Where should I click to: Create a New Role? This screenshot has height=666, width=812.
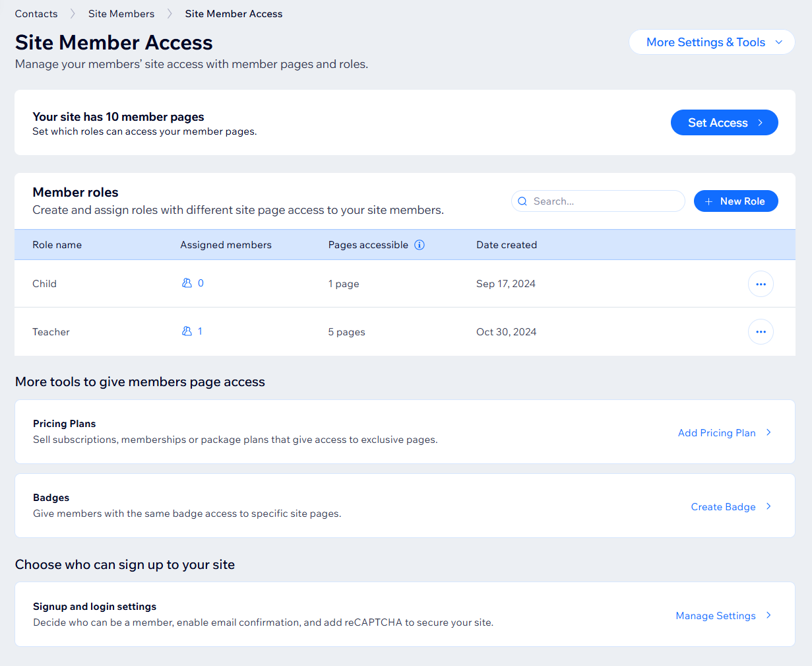click(735, 201)
